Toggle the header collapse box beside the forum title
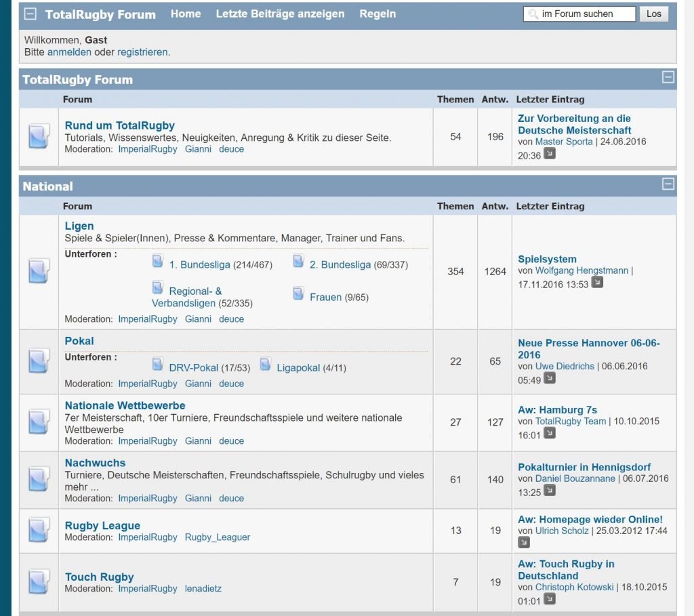Image resolution: width=694 pixels, height=616 pixels. [x=30, y=14]
